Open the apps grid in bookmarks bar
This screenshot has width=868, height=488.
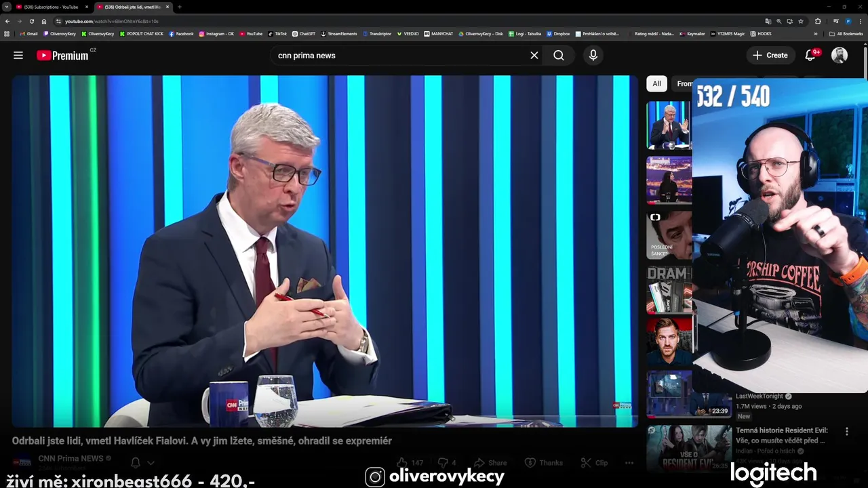pyautogui.click(x=7, y=33)
